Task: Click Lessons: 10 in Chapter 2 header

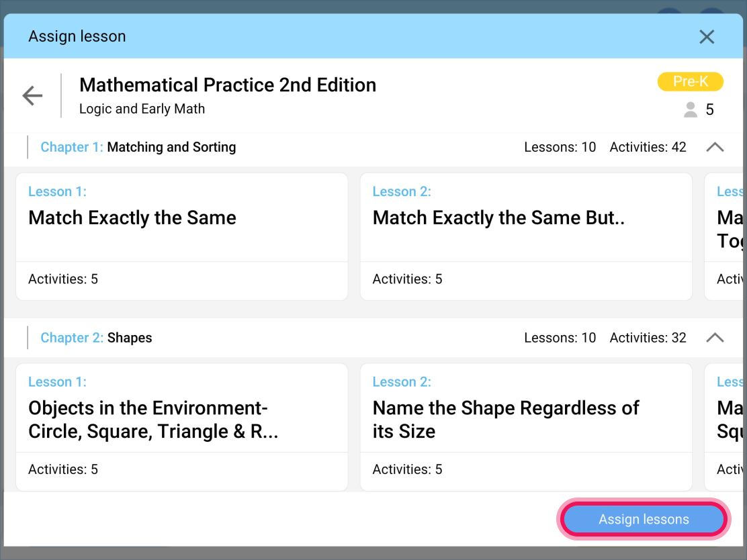Action: click(x=560, y=338)
